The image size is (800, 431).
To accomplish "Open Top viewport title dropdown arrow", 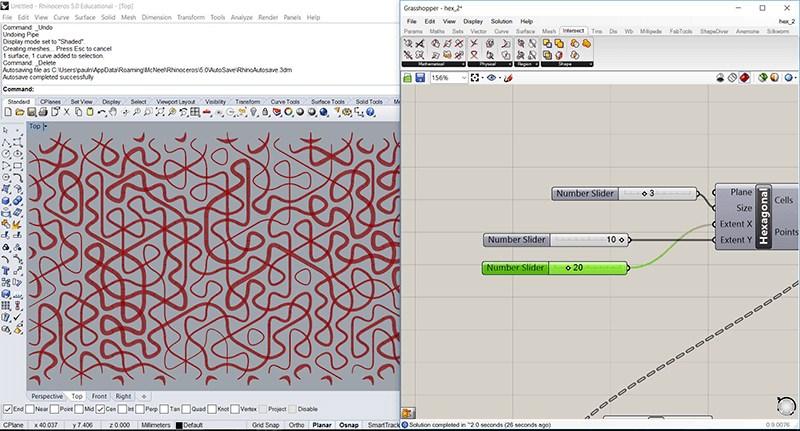I will click(45, 126).
